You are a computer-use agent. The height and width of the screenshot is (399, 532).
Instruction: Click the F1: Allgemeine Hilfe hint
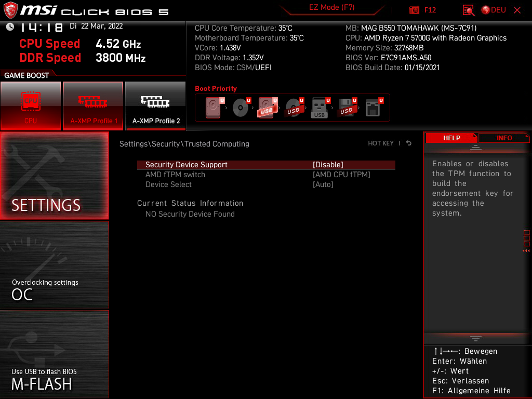[471, 391]
